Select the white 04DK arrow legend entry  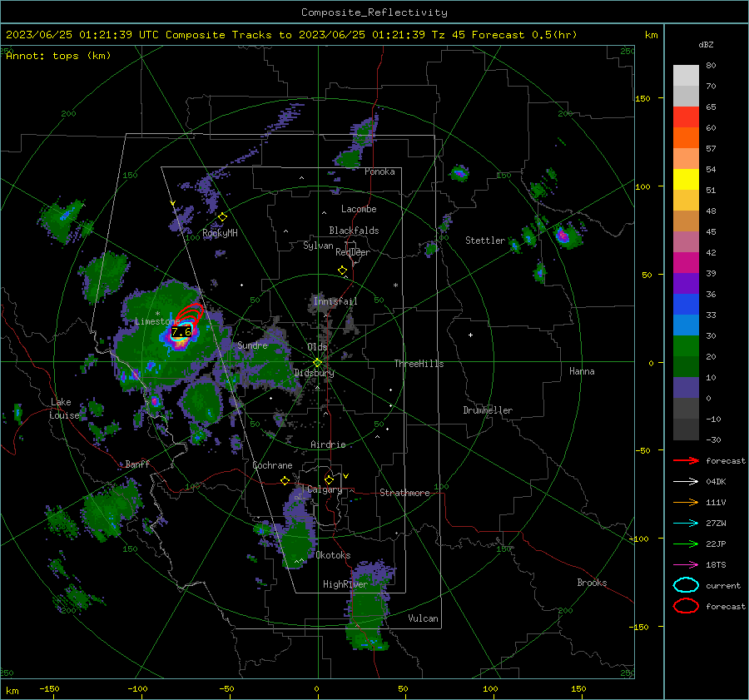[x=686, y=482]
